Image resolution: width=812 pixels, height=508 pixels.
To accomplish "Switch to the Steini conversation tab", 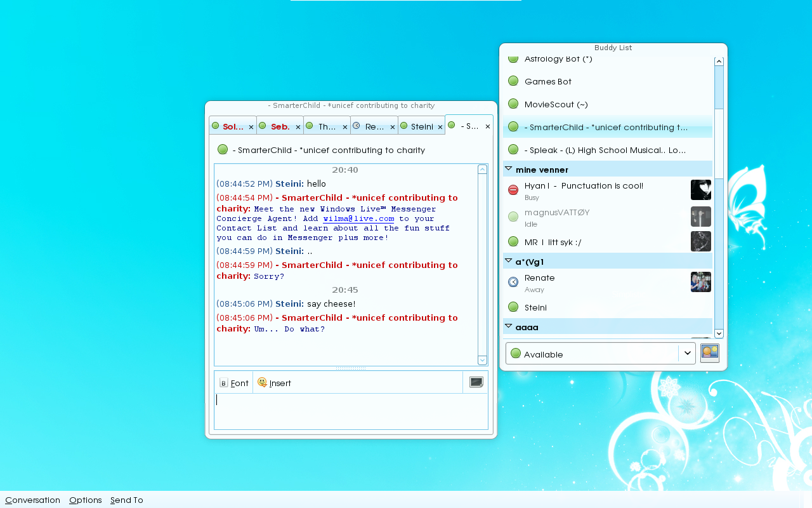I will 422,126.
